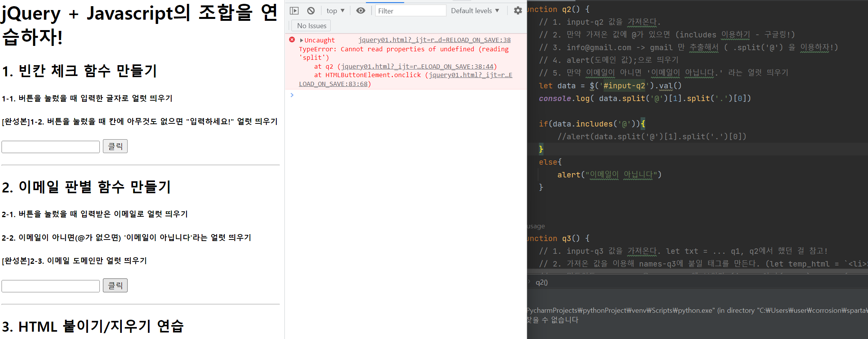The width and height of the screenshot is (868, 339).
Task: Toggle the DevTools console sidebar icon
Action: tap(294, 11)
